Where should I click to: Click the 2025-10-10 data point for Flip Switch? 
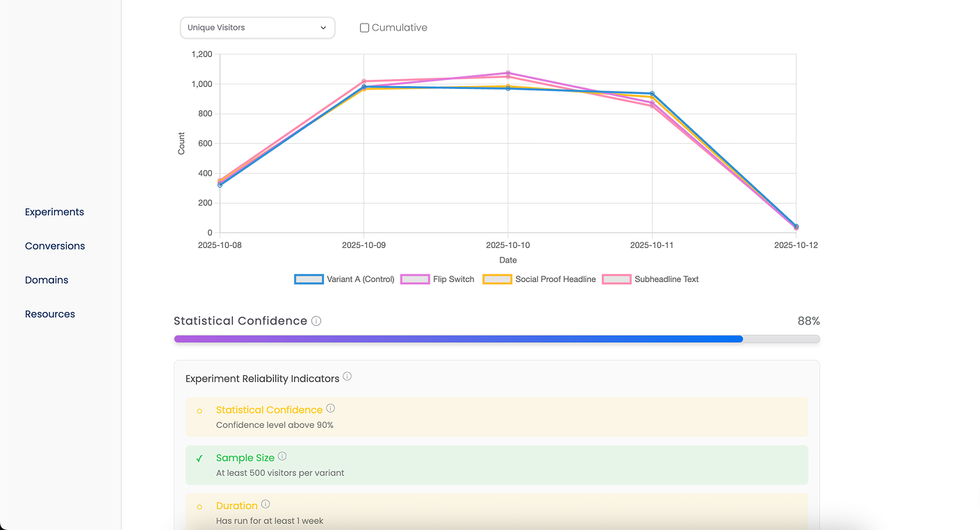(x=508, y=73)
